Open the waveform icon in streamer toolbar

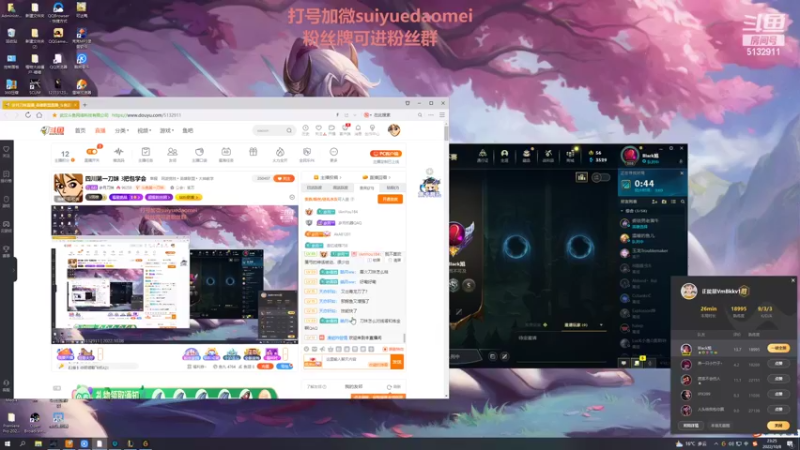pos(118,152)
